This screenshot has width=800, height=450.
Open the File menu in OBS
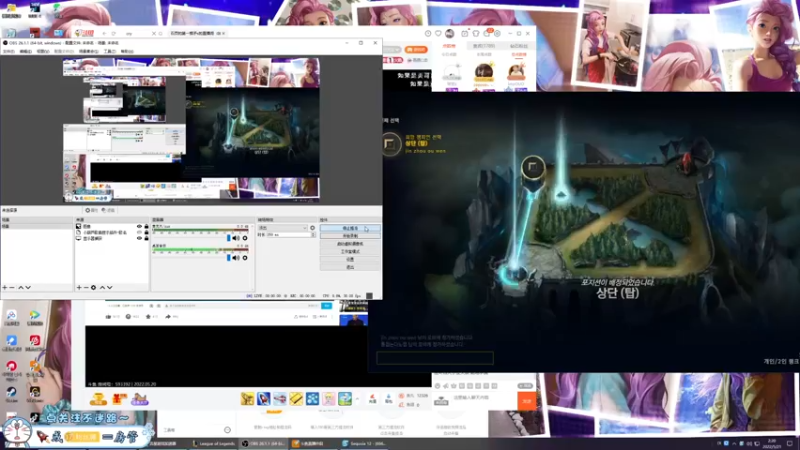click(x=9, y=52)
